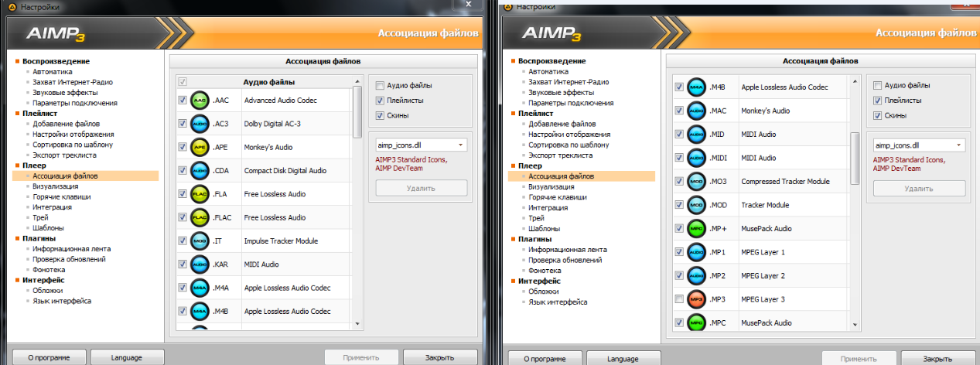Click the .IT Impulse Tracker icon in left window

coord(200,240)
